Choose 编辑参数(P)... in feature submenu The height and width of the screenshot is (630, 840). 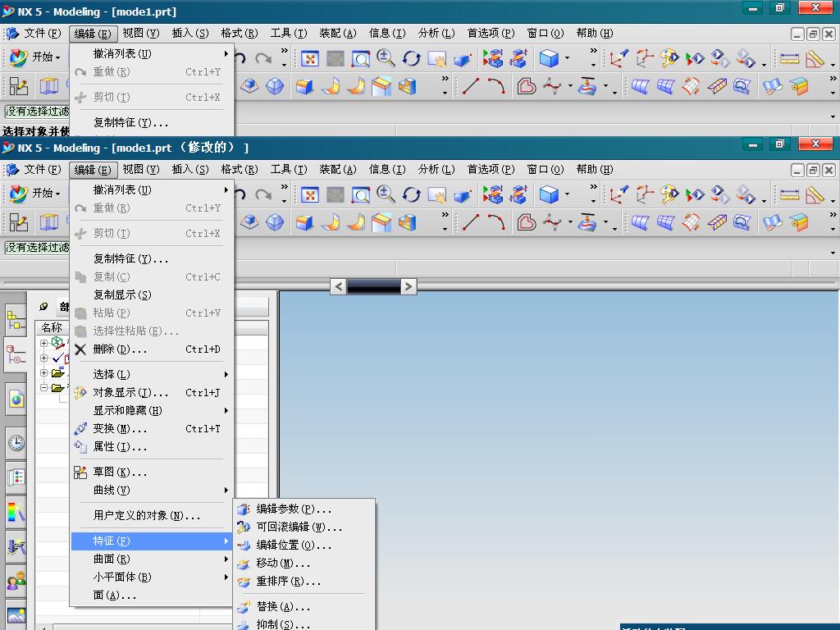[x=304, y=509]
